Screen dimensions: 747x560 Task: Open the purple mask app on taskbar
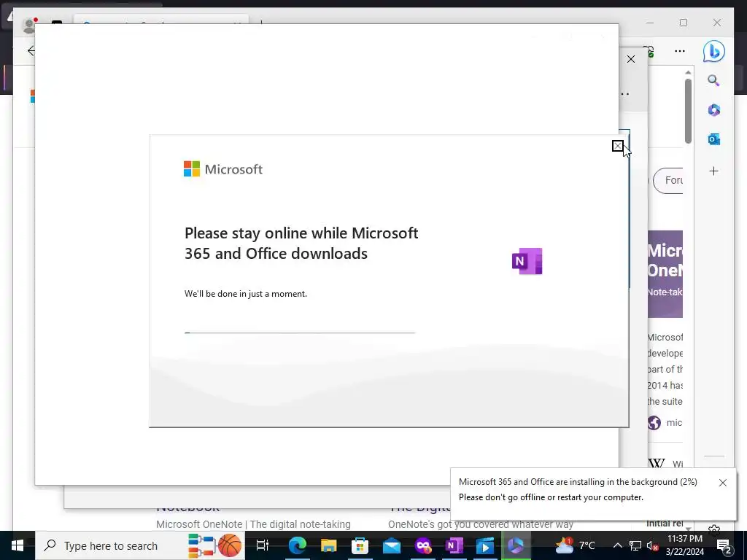(x=422, y=545)
